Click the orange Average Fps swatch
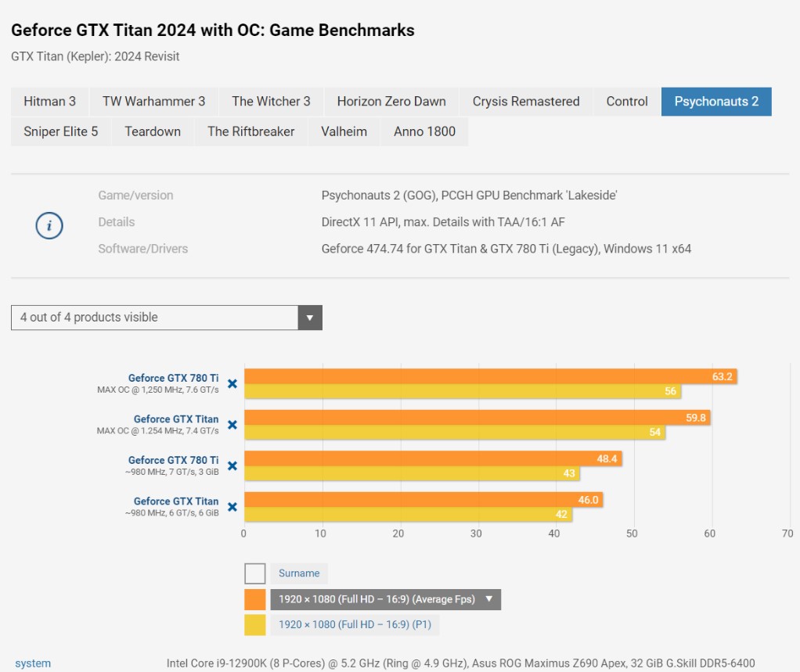800x672 pixels. coord(255,599)
